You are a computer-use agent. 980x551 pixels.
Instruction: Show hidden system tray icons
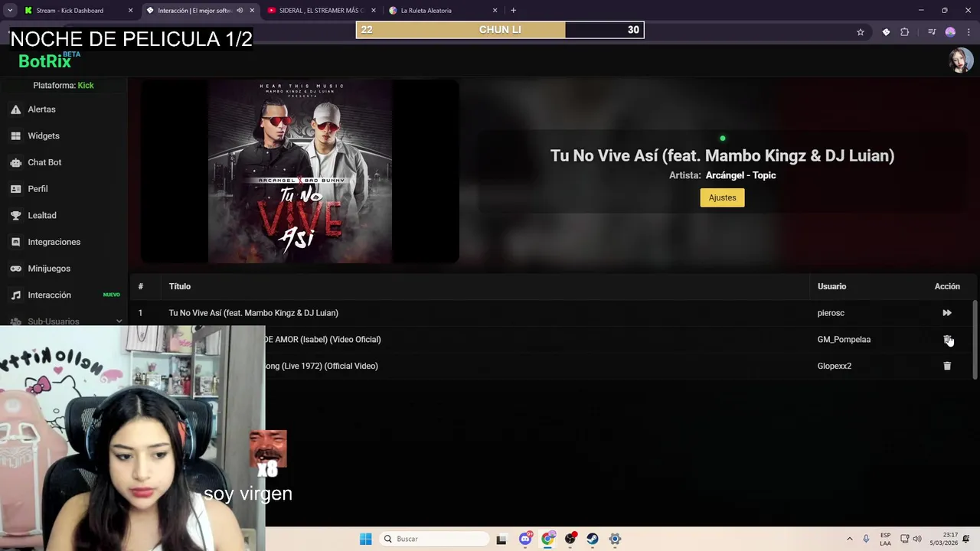(x=849, y=539)
